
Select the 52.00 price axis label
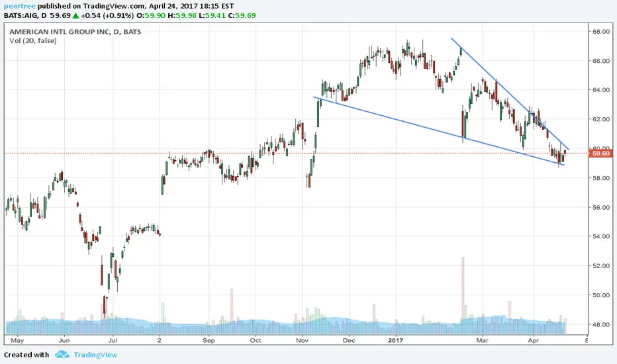(x=601, y=266)
